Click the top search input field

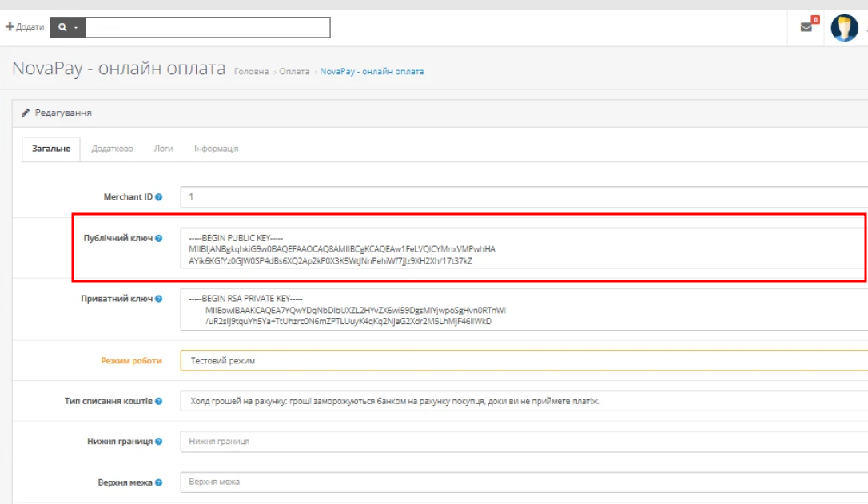pyautogui.click(x=207, y=27)
